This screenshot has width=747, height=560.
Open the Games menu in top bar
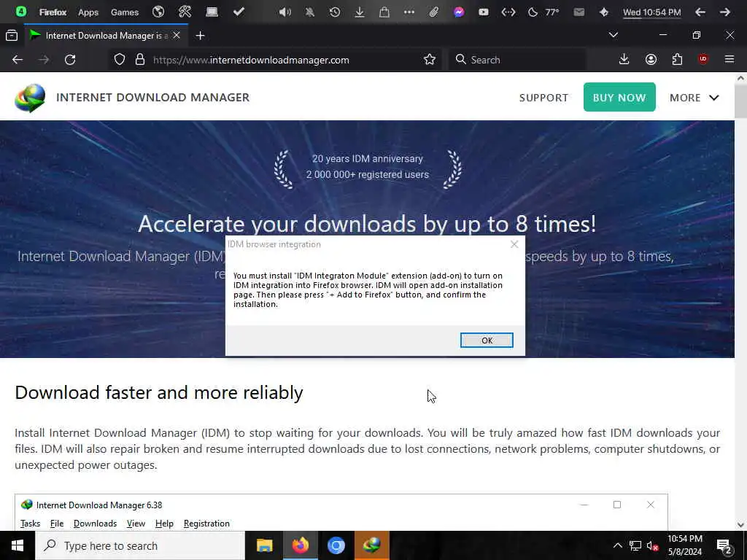point(124,12)
